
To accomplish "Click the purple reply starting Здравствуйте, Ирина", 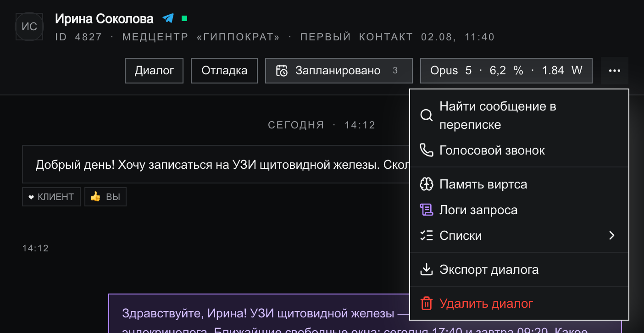I will [x=259, y=314].
